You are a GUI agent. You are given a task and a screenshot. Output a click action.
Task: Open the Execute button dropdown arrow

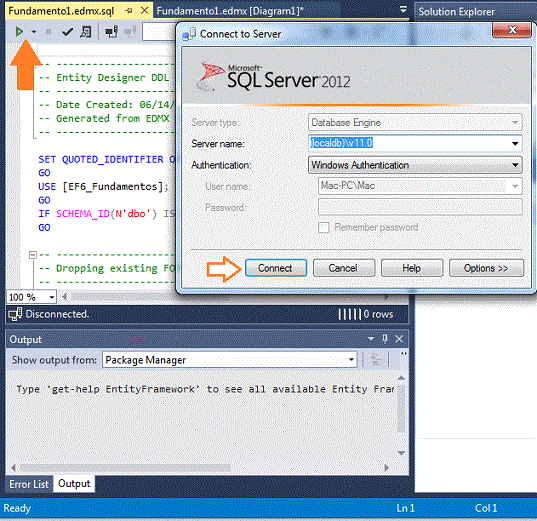(x=34, y=32)
